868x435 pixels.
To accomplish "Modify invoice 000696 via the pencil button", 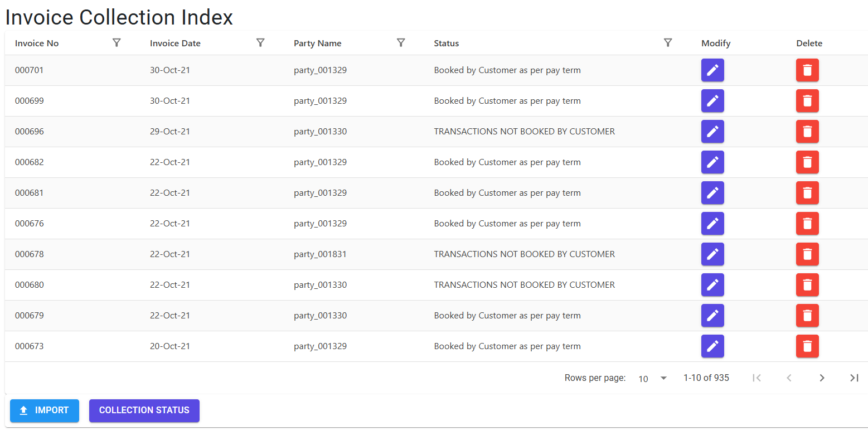I will coord(712,132).
